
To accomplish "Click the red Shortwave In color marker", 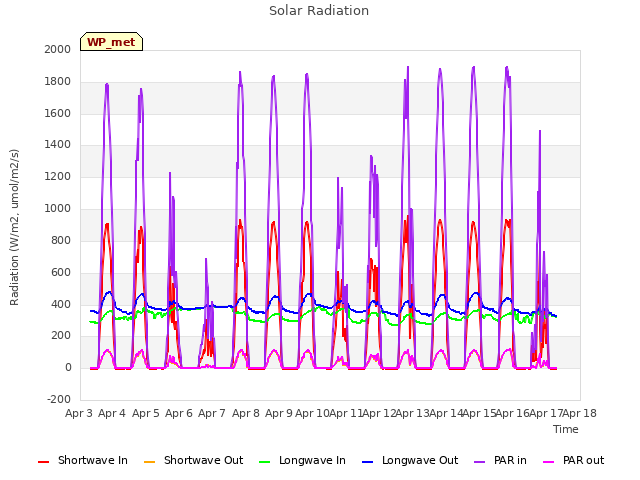I will (x=44, y=462).
